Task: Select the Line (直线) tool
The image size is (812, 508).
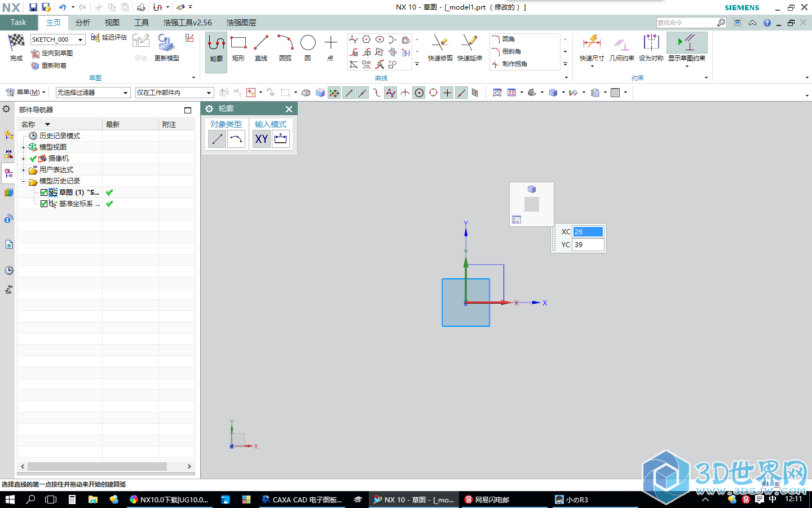Action: [261, 49]
